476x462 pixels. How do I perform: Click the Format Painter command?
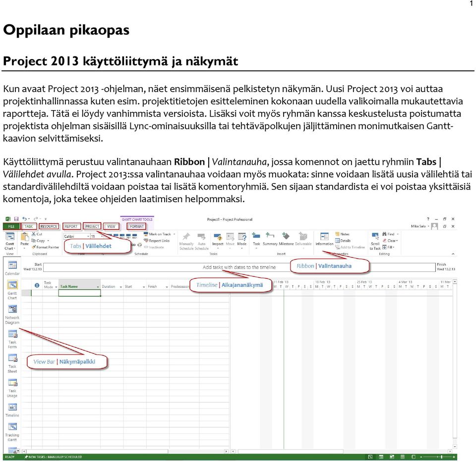click(45, 247)
